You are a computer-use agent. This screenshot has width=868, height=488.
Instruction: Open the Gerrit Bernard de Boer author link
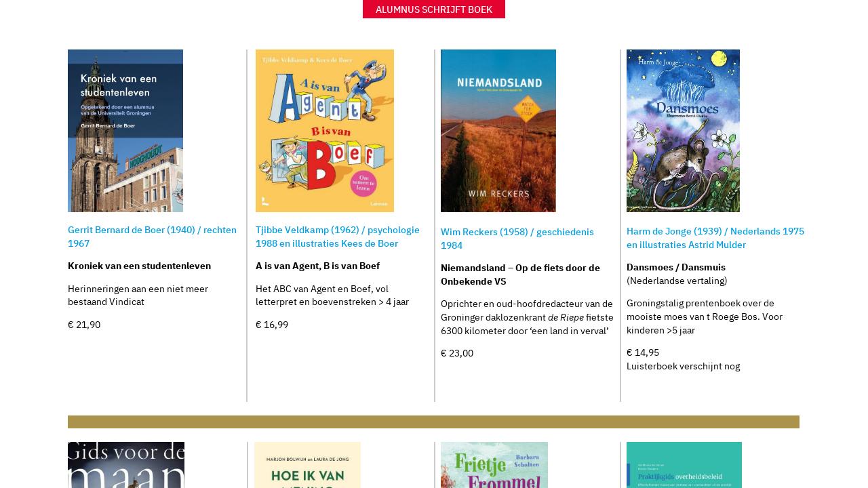coord(152,237)
